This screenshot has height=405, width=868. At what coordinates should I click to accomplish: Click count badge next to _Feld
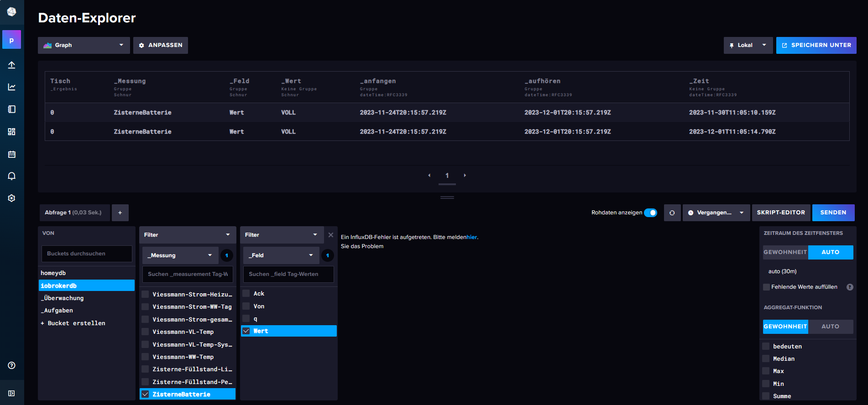(x=328, y=255)
